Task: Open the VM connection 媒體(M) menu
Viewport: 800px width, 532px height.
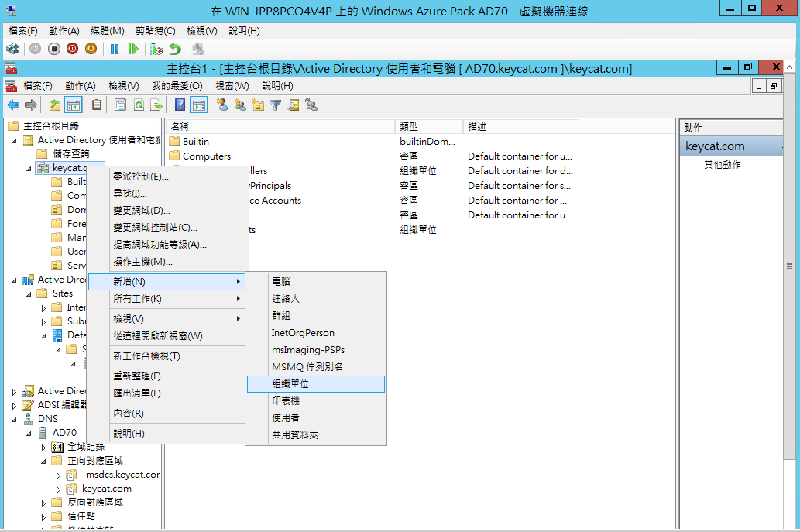Action: tap(108, 31)
